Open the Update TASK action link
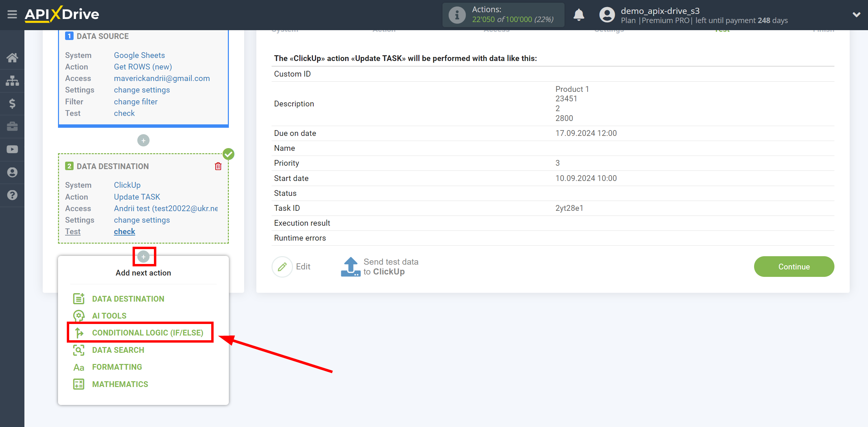Viewport: 868px width, 427px height. point(137,197)
